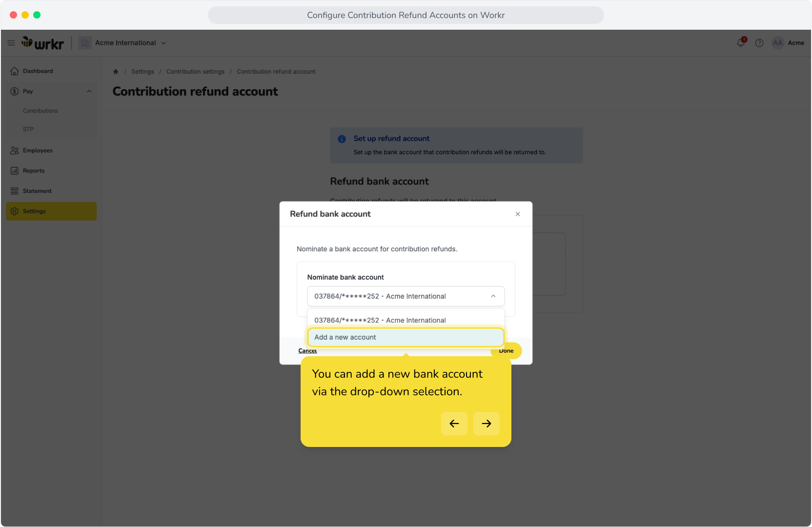
Task: Open the hamburger navigation menu
Action: pyautogui.click(x=11, y=43)
